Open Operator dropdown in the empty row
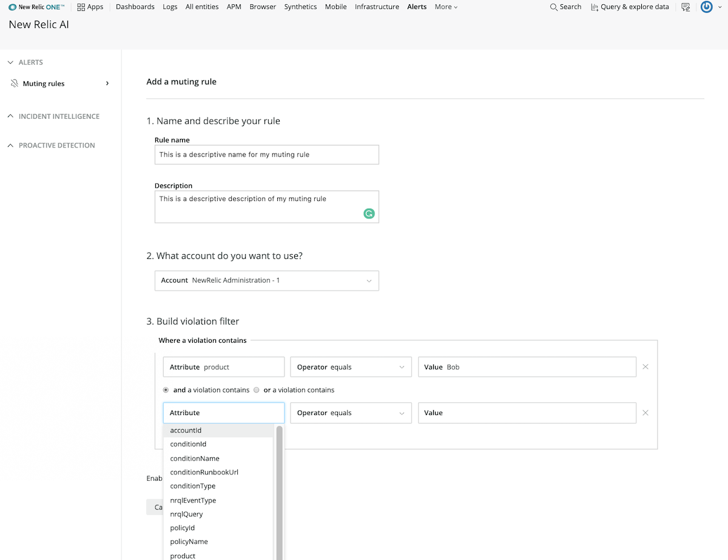This screenshot has width=728, height=560. point(351,413)
